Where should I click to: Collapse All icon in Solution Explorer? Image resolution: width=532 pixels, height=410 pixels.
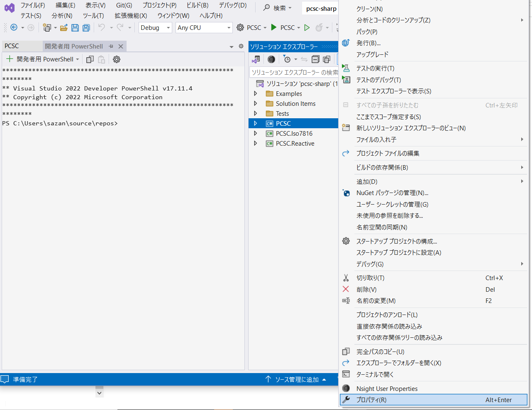pyautogui.click(x=315, y=59)
